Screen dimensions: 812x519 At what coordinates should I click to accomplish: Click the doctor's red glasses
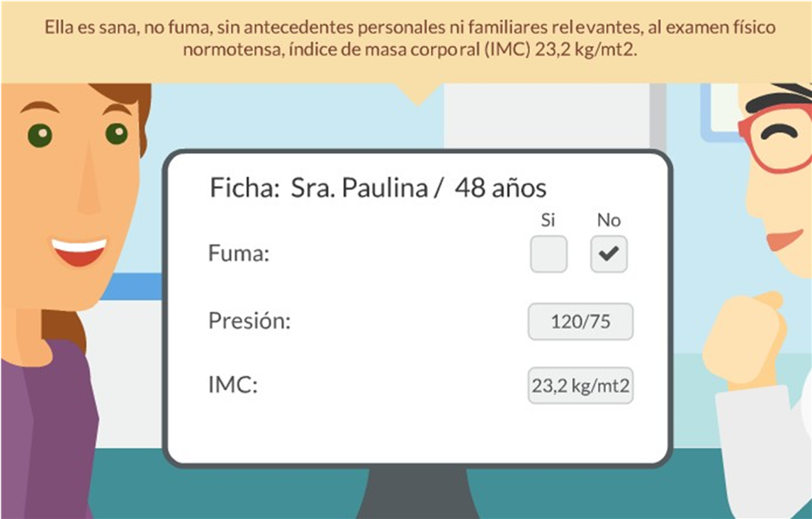tap(774, 140)
